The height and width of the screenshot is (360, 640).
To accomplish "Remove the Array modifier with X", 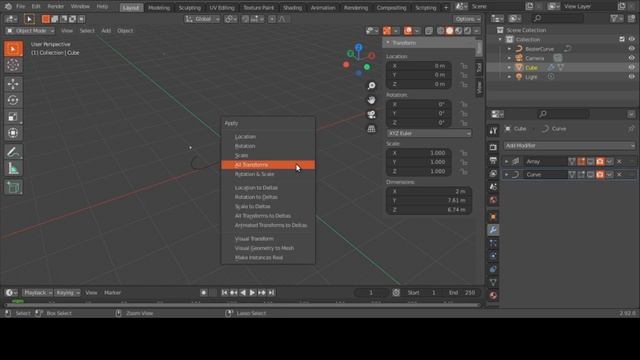I will click(619, 162).
